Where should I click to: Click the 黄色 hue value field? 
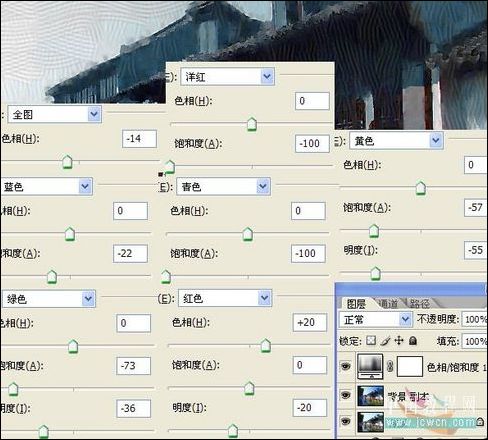[475, 165]
